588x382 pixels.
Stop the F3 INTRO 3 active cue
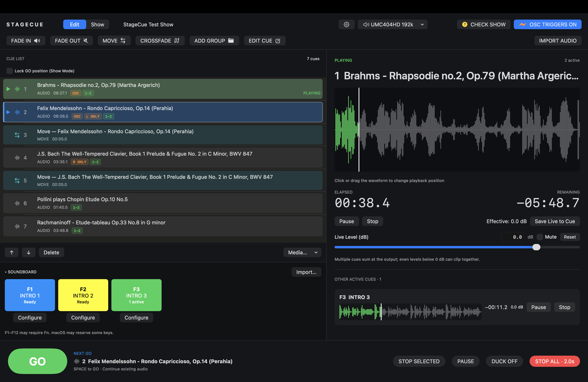565,307
